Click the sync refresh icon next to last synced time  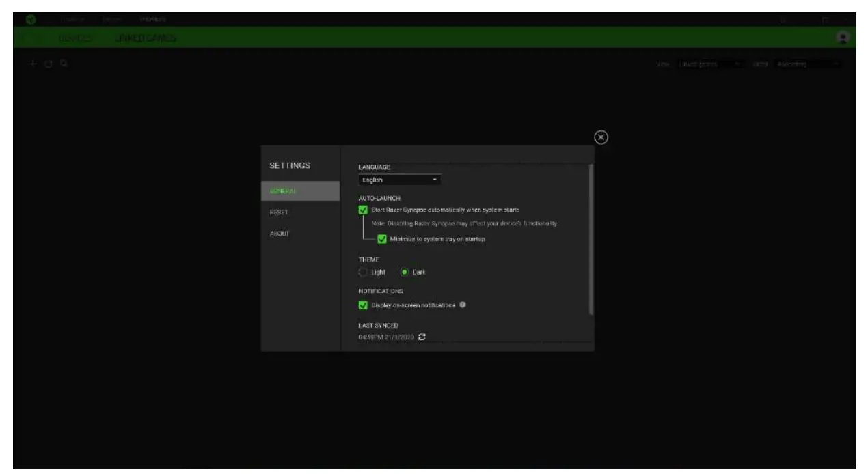(x=422, y=337)
